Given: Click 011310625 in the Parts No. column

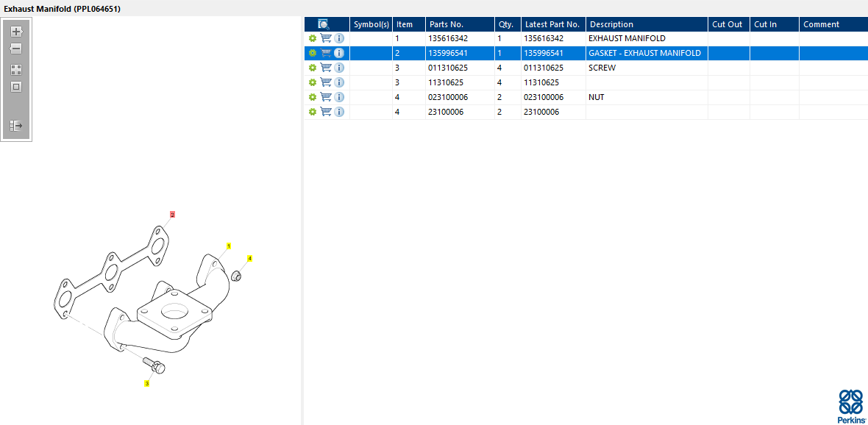Looking at the screenshot, I should (449, 68).
